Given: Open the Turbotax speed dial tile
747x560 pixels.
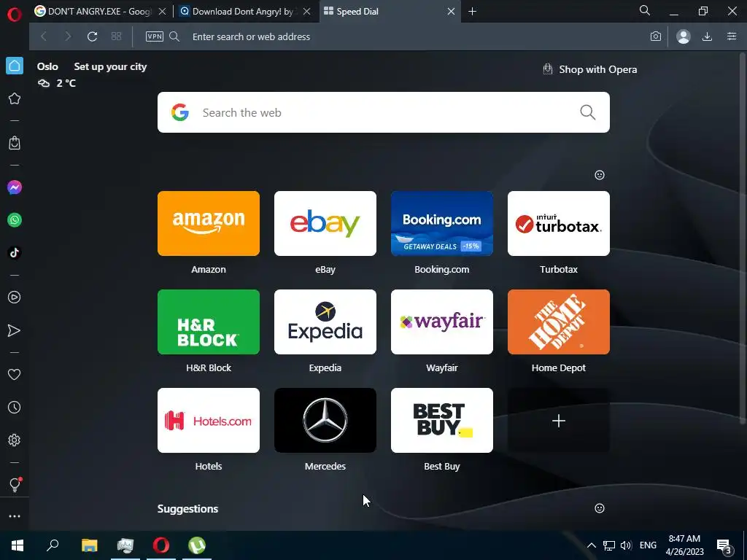Looking at the screenshot, I should (x=559, y=223).
